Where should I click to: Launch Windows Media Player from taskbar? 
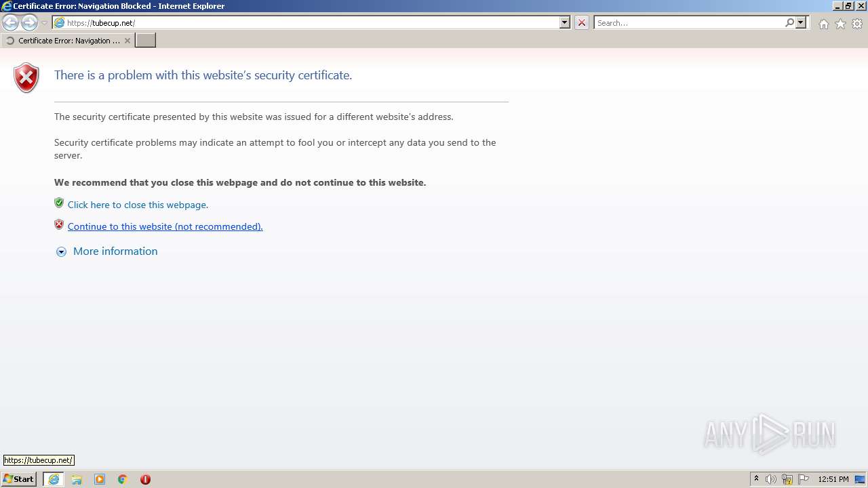(x=100, y=479)
